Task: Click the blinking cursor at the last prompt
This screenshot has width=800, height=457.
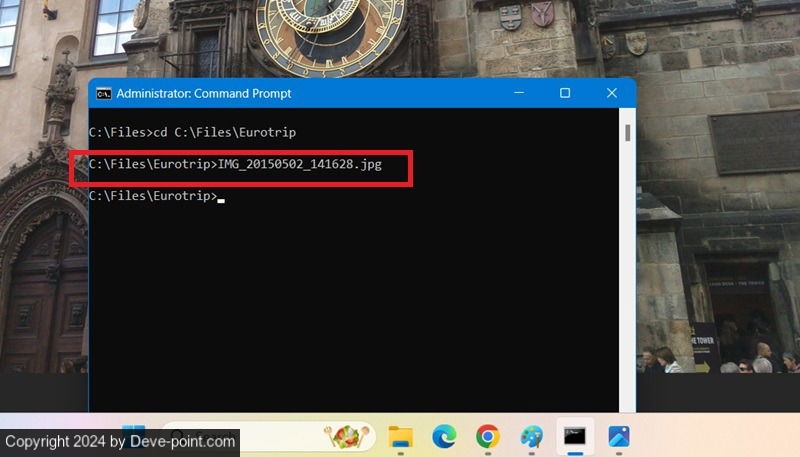Action: pos(221,198)
